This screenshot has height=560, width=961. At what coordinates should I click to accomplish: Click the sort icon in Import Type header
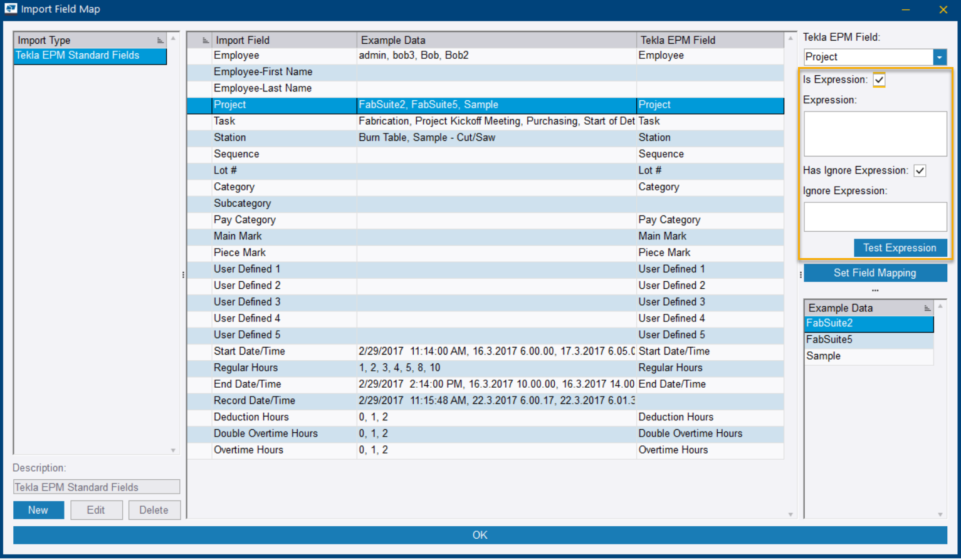tap(160, 40)
